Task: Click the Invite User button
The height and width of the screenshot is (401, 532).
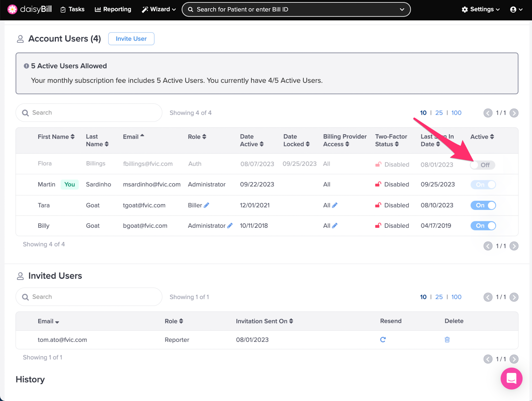Action: pyautogui.click(x=131, y=39)
